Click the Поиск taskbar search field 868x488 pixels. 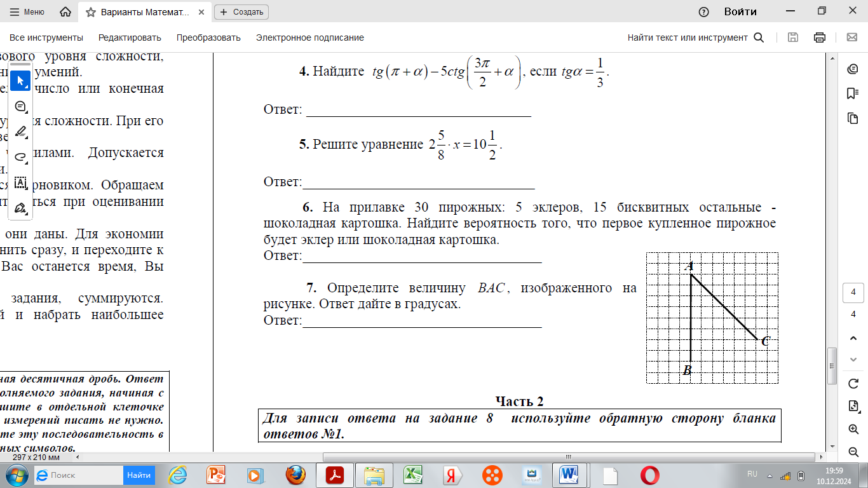[x=79, y=475]
